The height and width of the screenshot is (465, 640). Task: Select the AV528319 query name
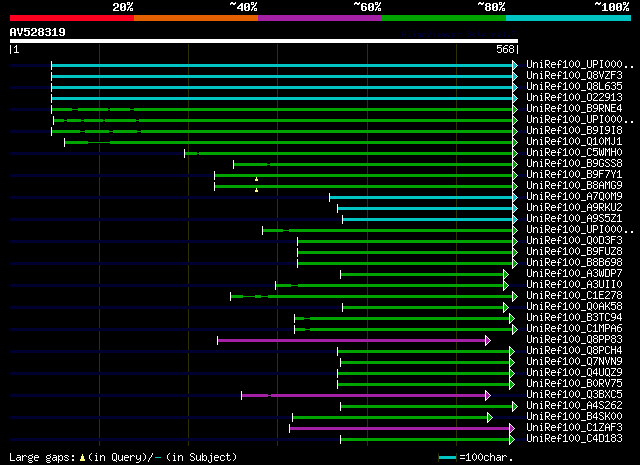[38, 32]
